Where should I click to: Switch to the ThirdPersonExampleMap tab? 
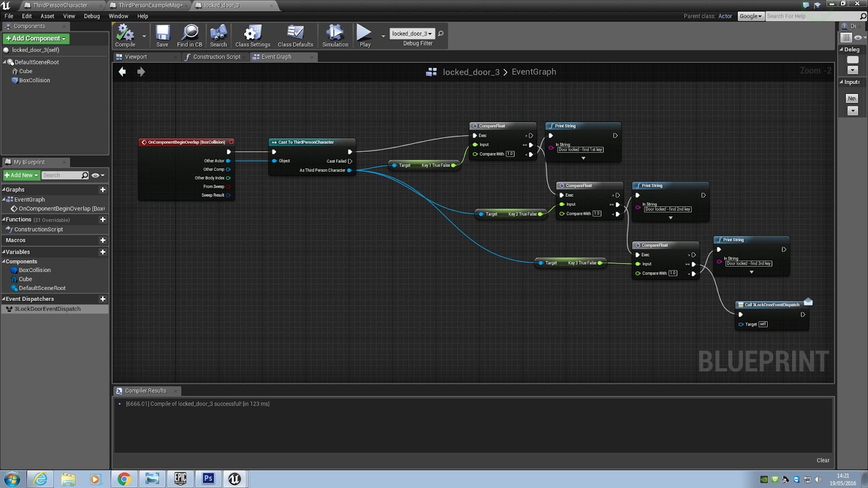[x=150, y=5]
